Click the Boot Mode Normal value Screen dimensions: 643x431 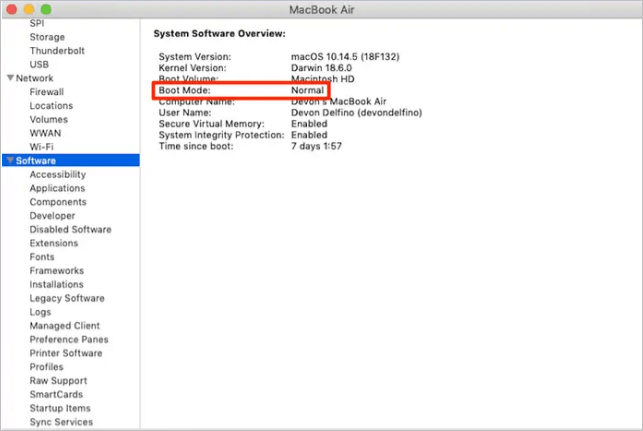307,91
